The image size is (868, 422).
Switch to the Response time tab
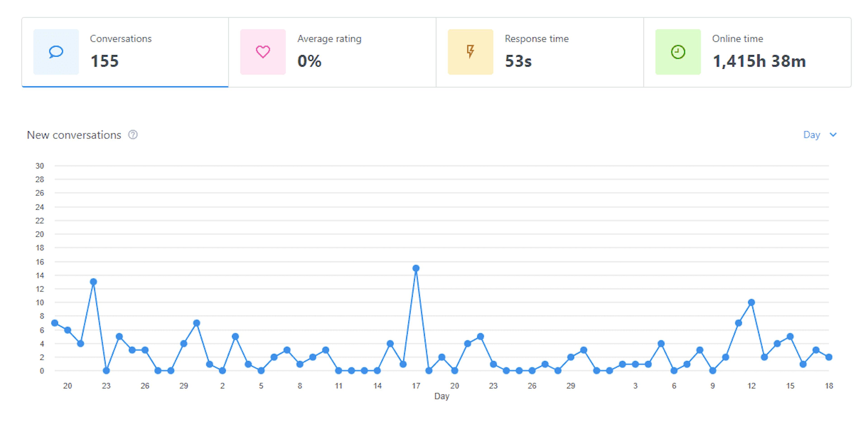point(540,52)
